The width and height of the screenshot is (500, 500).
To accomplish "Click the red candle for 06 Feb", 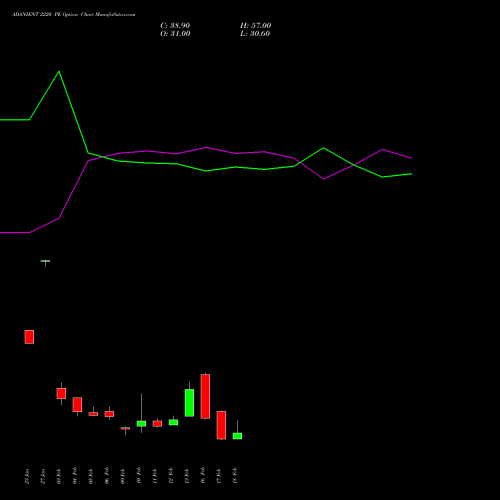I will click(x=109, y=414).
